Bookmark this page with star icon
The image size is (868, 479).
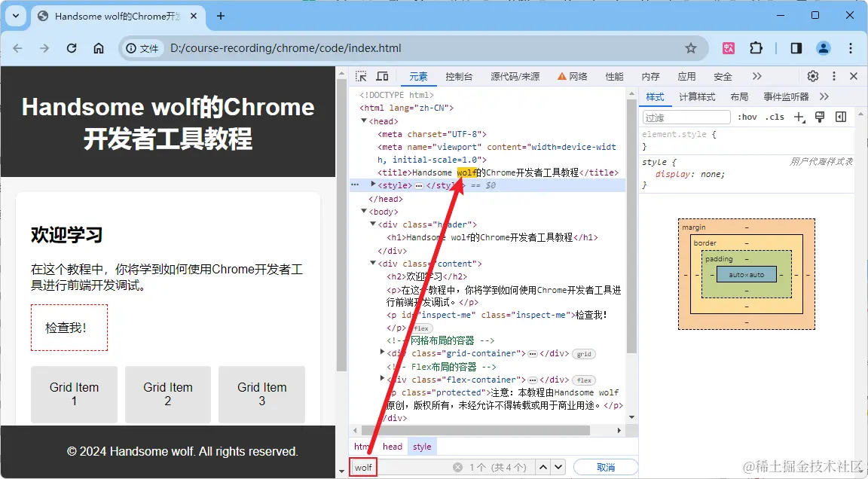691,48
